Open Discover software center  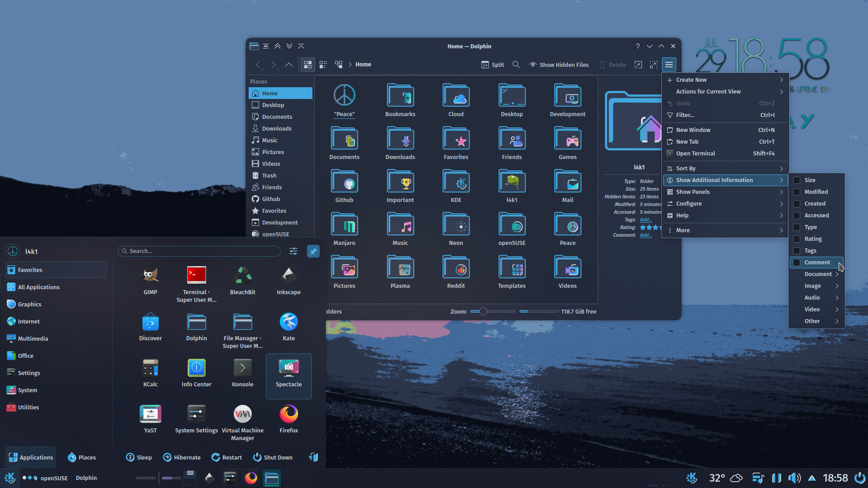click(x=151, y=327)
